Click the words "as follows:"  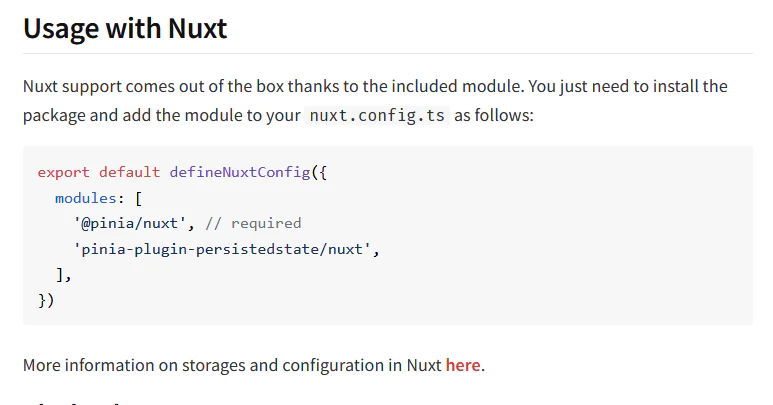coord(493,115)
